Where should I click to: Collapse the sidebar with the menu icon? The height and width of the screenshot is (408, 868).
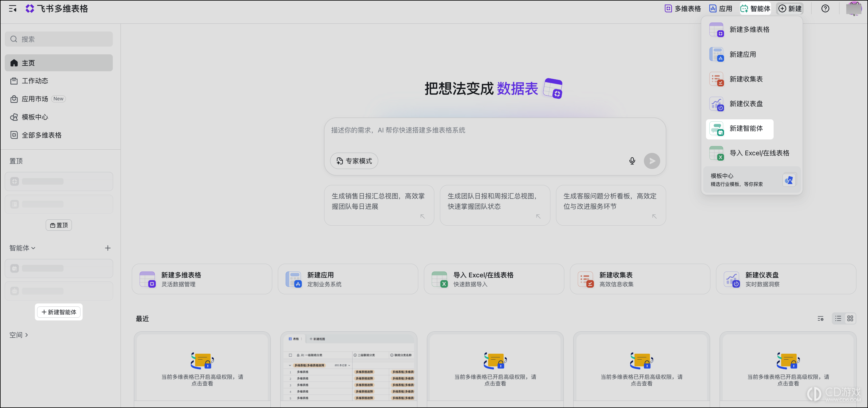click(x=13, y=9)
